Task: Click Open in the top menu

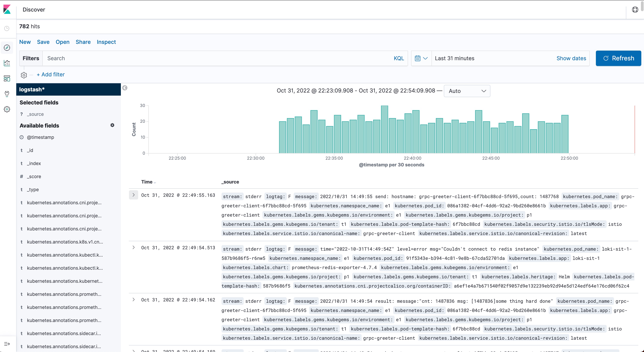Action: (63, 42)
